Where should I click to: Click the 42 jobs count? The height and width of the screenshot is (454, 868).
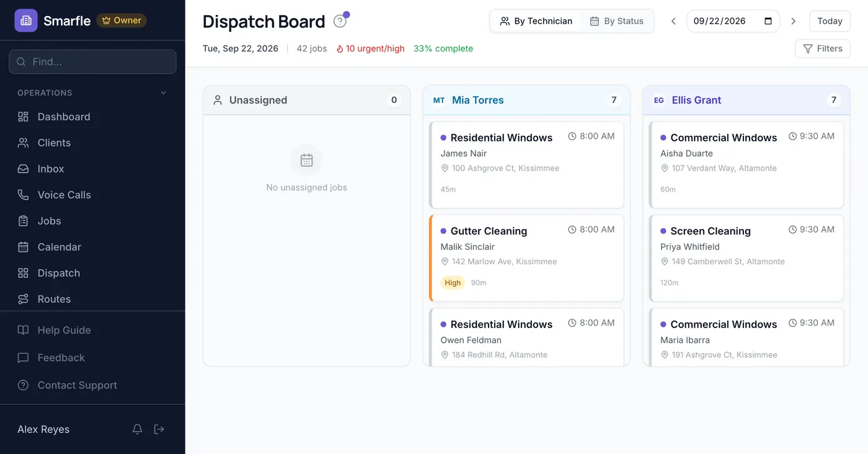(x=312, y=48)
